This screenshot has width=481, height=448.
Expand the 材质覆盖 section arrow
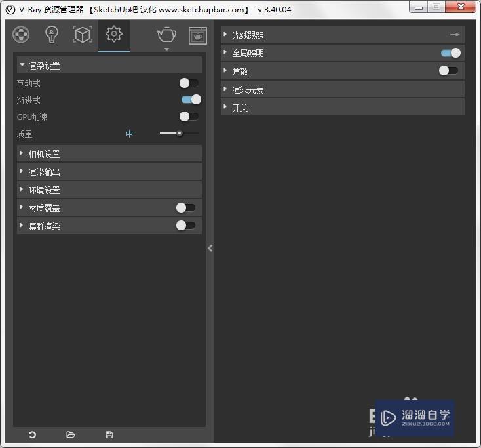point(21,207)
